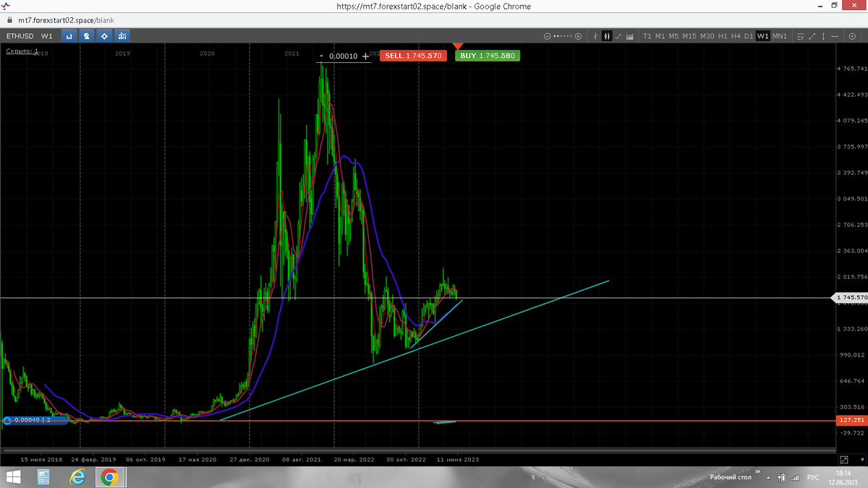Screen dimensions: 868x488
Task: Click the ETHUSD symbol label
Action: pos(19,35)
